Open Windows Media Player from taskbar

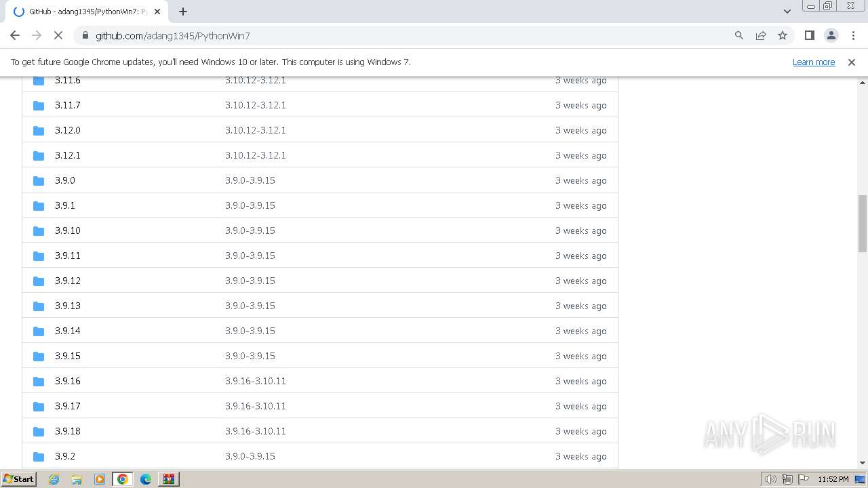pyautogui.click(x=100, y=479)
